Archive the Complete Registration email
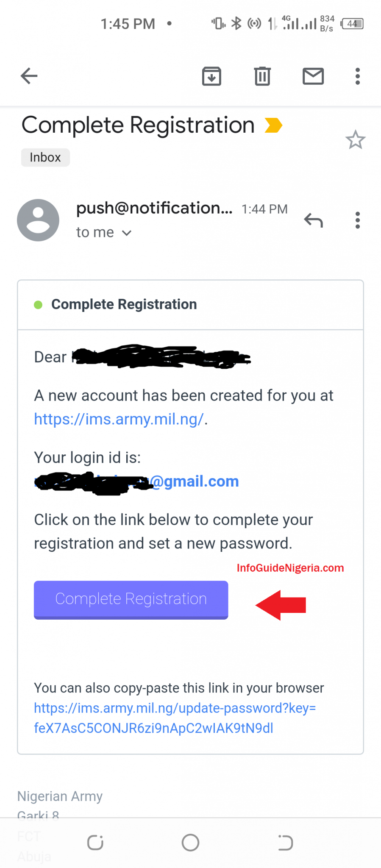 click(x=211, y=76)
